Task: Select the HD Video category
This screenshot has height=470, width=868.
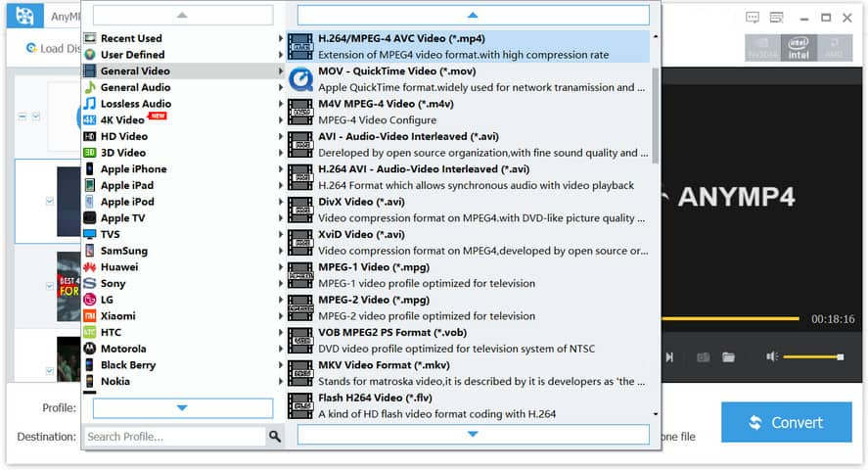Action: coord(124,136)
